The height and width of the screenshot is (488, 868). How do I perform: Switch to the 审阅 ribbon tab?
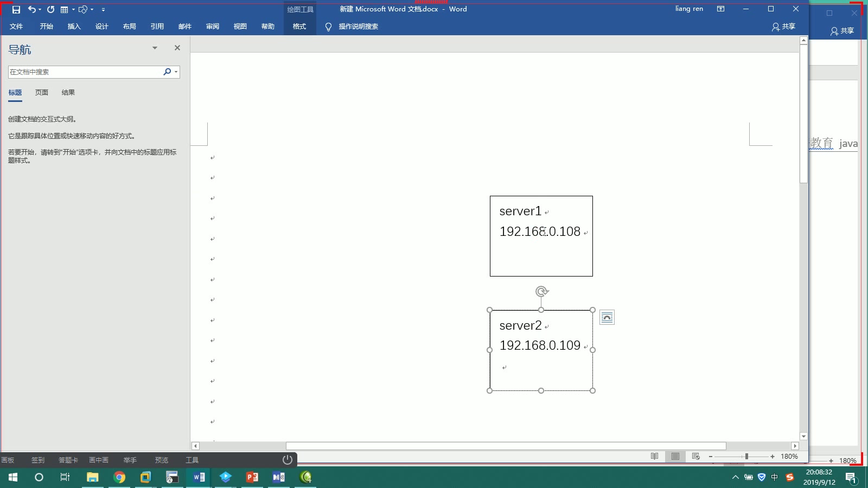pos(213,27)
